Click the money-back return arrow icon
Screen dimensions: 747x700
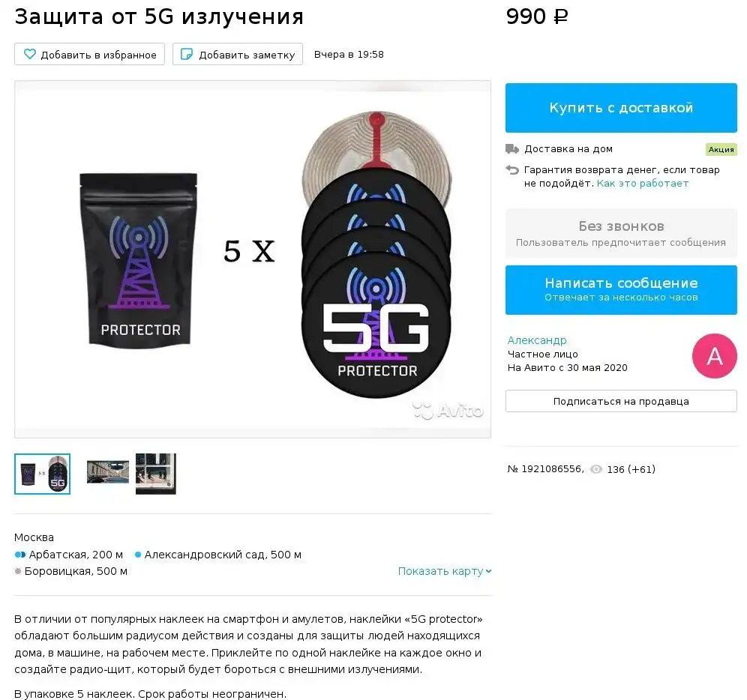pos(512,170)
